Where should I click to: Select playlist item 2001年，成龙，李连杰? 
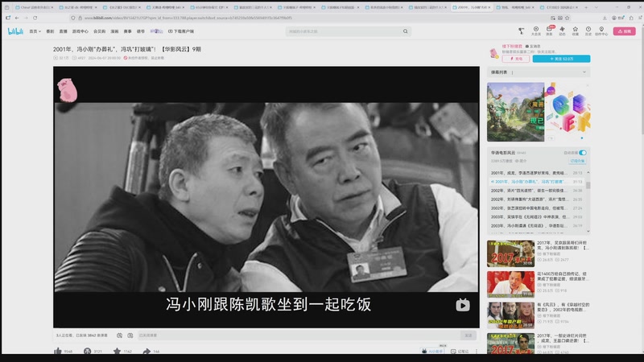(537, 173)
